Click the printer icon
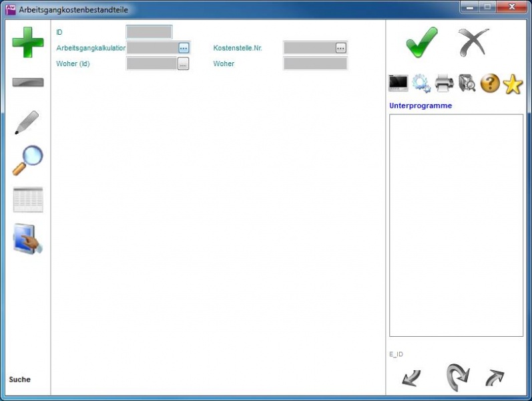532x401 pixels. coord(445,84)
